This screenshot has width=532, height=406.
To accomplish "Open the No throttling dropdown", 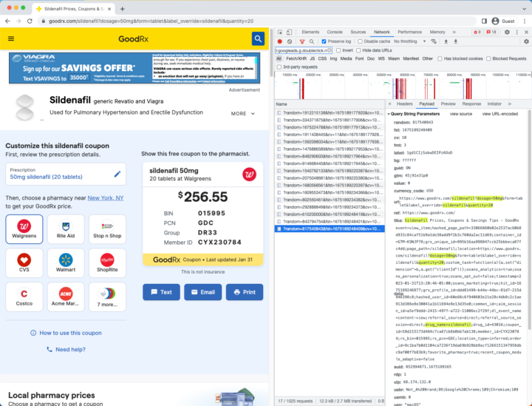I will coord(409,41).
